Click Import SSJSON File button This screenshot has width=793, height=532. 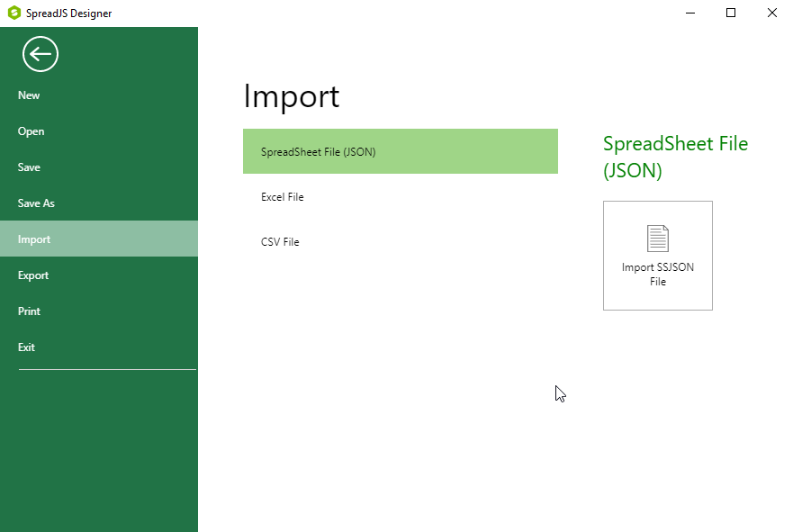click(x=657, y=256)
